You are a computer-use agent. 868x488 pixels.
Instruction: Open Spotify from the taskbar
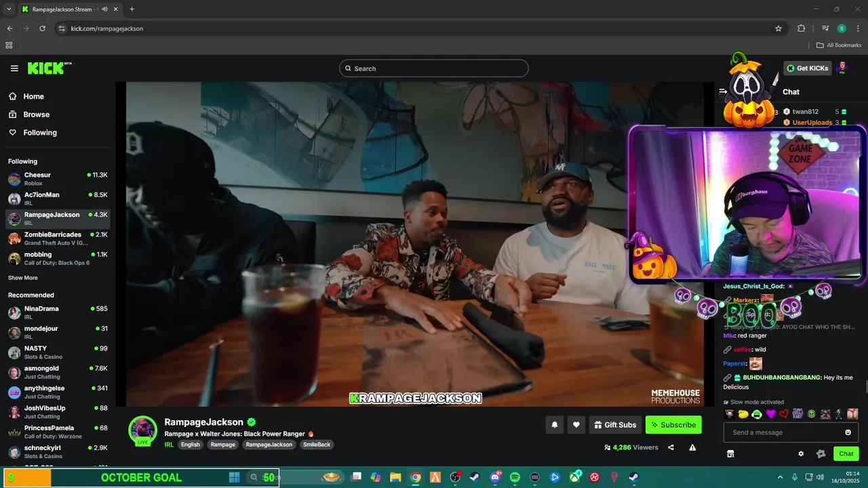[x=515, y=477]
